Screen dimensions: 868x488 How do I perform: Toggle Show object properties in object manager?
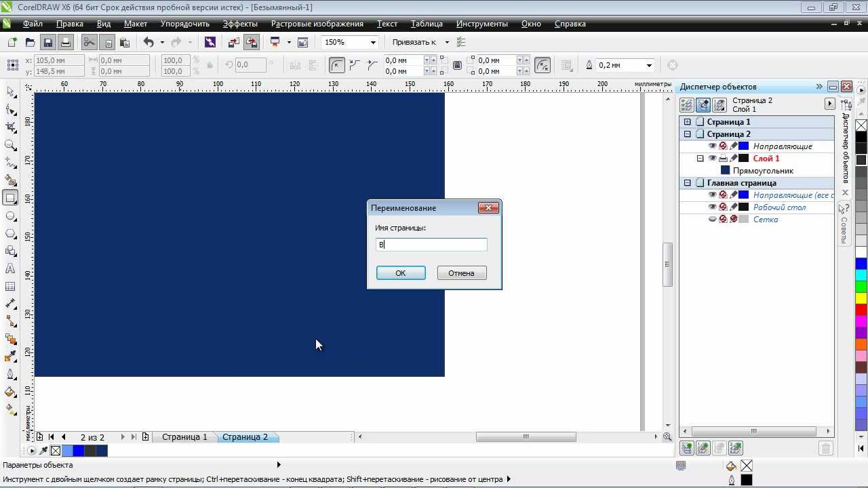687,105
